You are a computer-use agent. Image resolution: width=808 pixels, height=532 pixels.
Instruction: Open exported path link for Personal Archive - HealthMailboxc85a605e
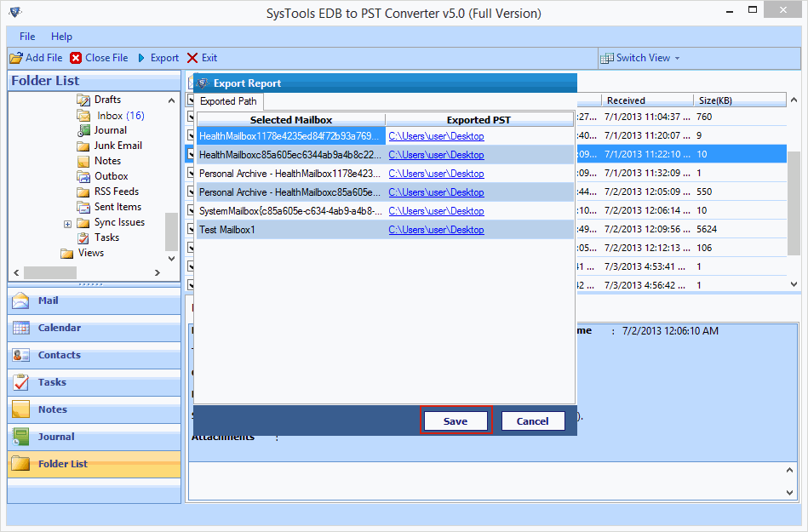pos(436,192)
